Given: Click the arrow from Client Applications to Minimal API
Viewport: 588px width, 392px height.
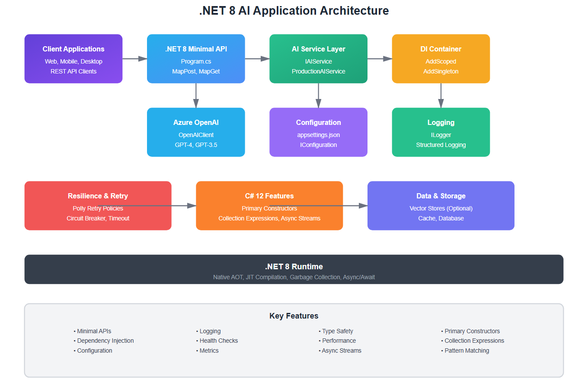Looking at the screenshot, I should pos(134,59).
